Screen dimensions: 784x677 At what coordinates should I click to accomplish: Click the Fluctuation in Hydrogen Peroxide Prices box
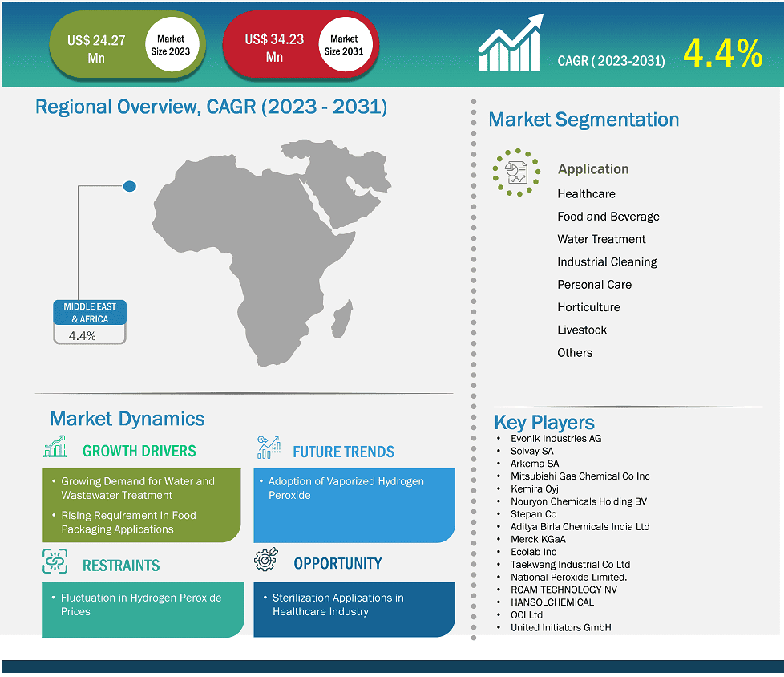tap(143, 609)
